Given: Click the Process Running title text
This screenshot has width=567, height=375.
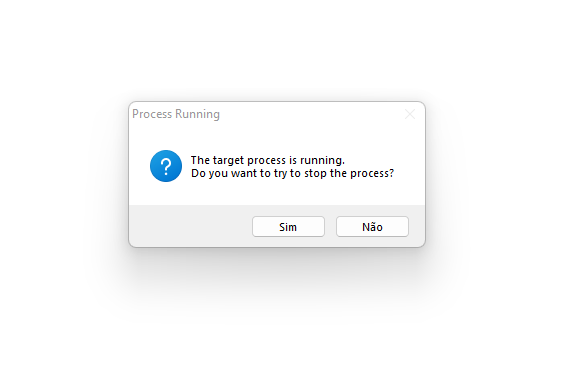Looking at the screenshot, I should click(176, 114).
